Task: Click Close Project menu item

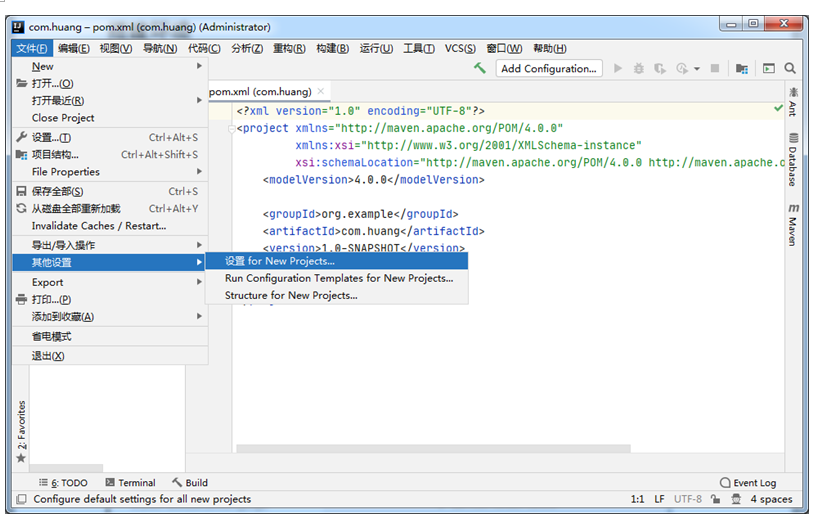Action: (x=110, y=118)
